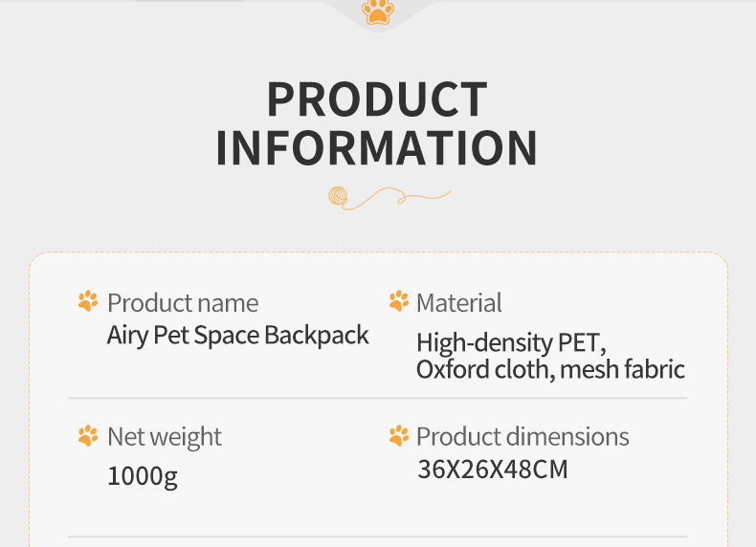Click the paw icon beside Product name
The height and width of the screenshot is (547, 756).
coord(88,302)
